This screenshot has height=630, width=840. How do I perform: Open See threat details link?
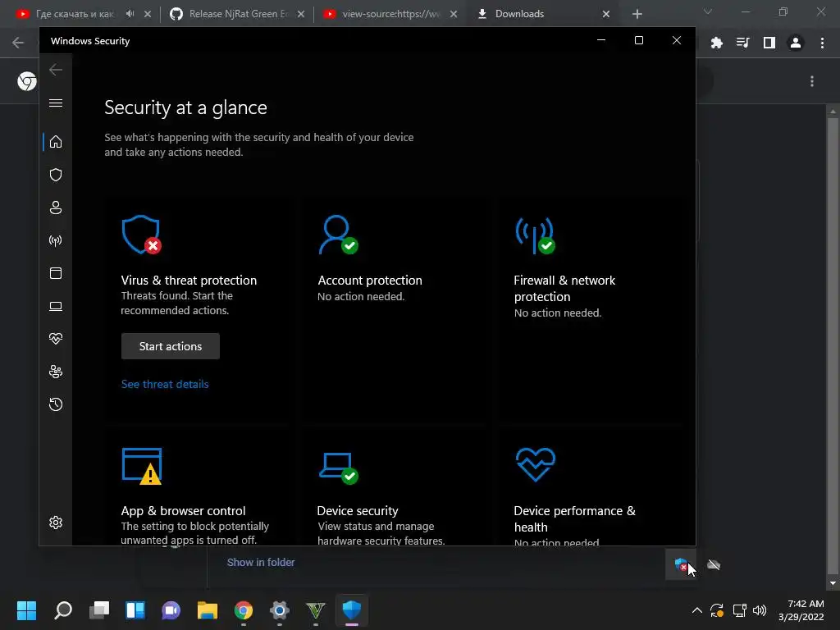tap(165, 384)
